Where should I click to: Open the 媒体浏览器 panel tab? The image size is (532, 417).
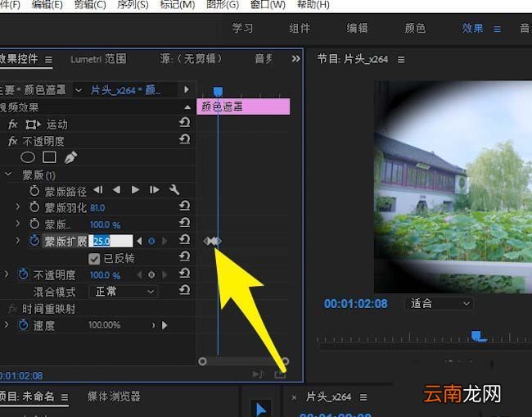(x=114, y=397)
